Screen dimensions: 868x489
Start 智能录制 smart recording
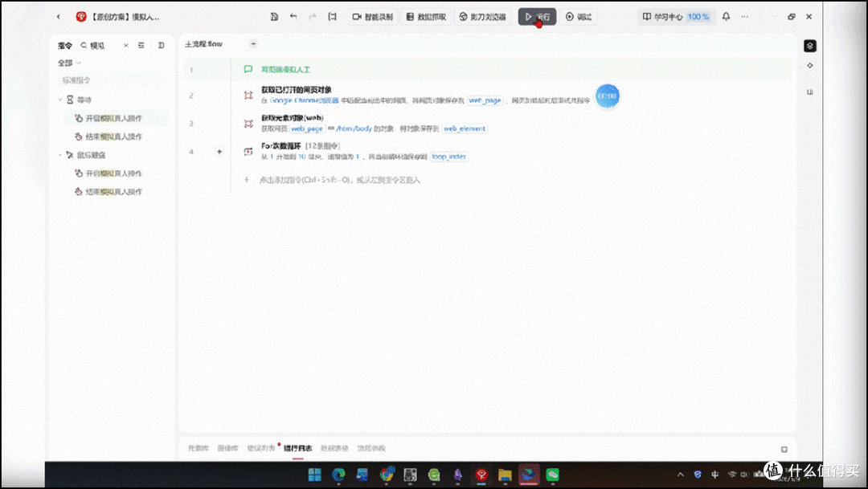pyautogui.click(x=373, y=17)
